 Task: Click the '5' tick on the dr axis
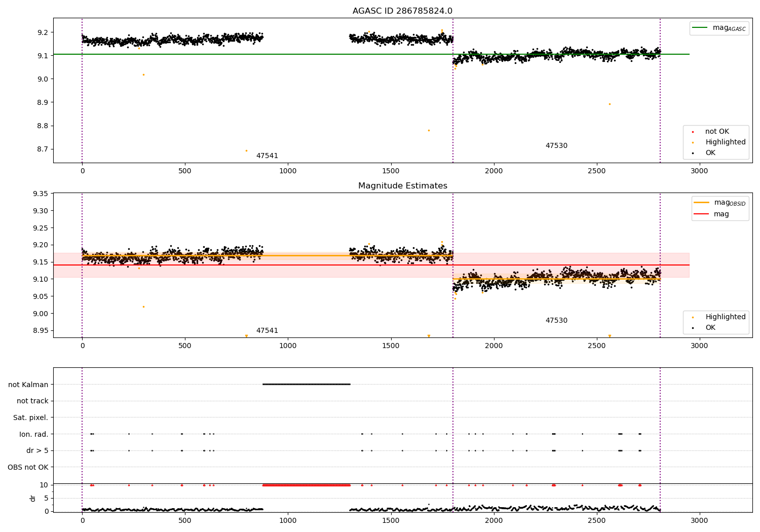[x=46, y=498]
